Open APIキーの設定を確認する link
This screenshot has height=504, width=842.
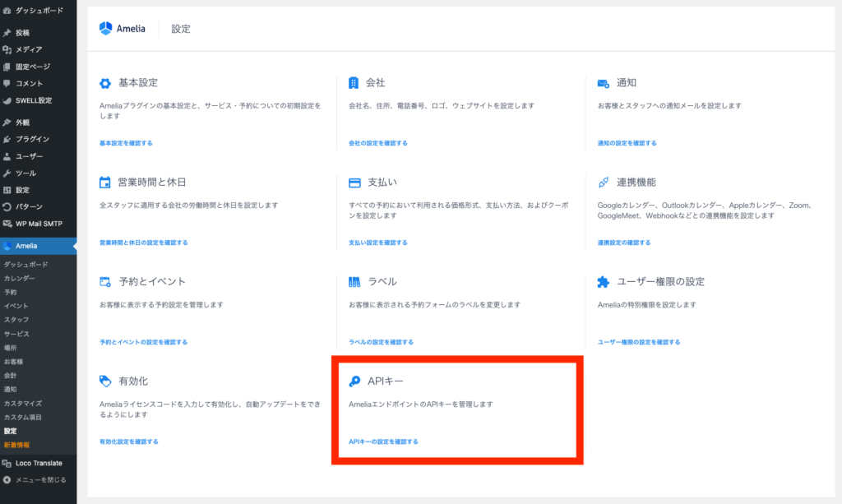[383, 442]
